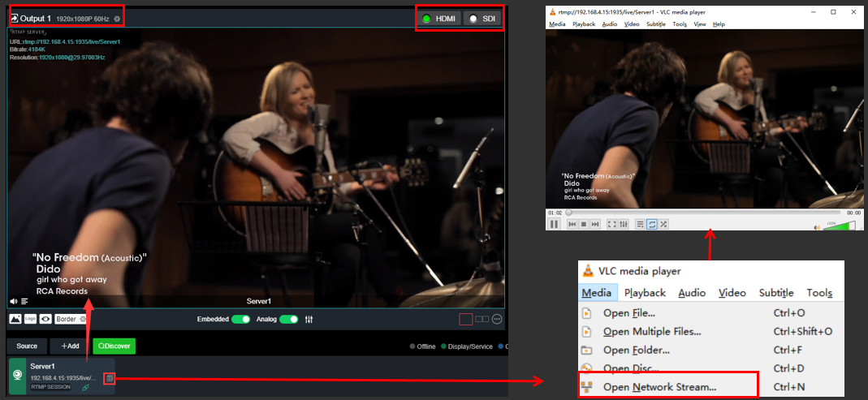Select single-window layout icon
Screen dimensions: 868x400
[465, 319]
